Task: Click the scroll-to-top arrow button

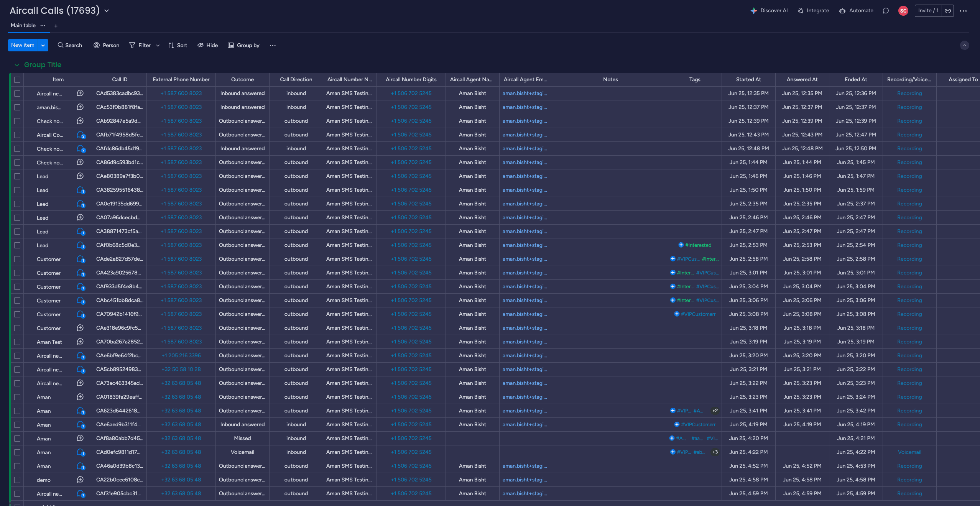Action: (x=965, y=45)
